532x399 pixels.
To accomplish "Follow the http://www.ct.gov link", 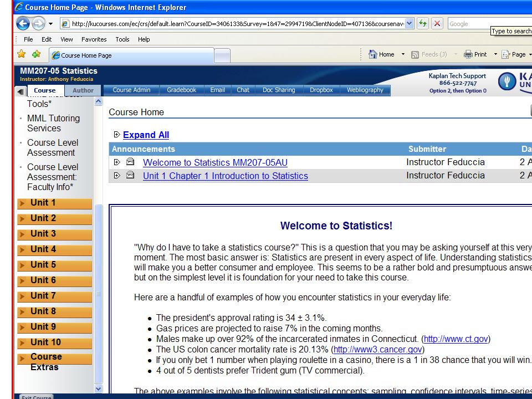I will pos(456,339).
